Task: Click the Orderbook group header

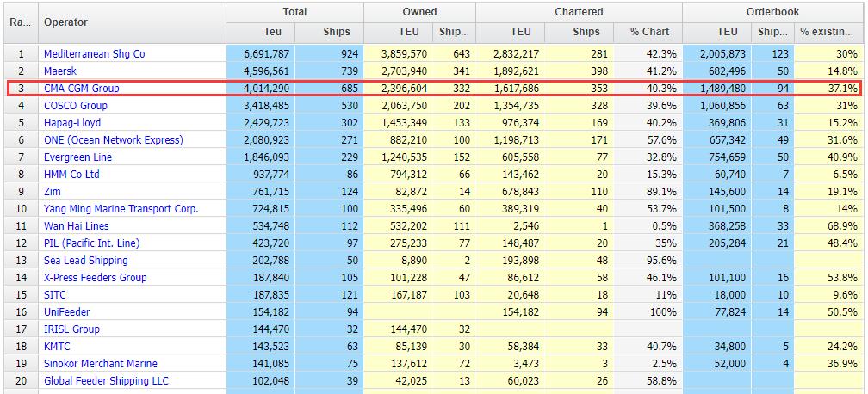Action: [772, 12]
